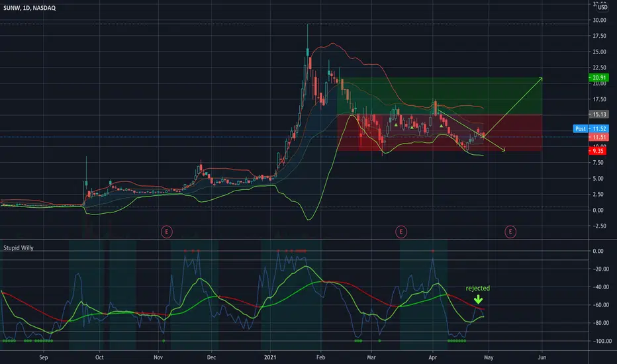Screen dimensions: 617x364
Task: Select the red stop-loss zone of long position
Action: point(440,132)
